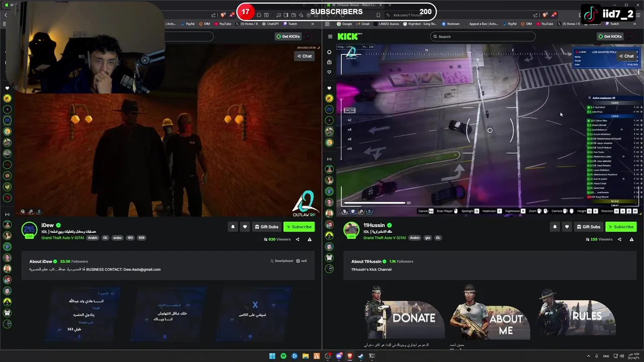
Task: Open Gmail bookmark in right browser
Action: [363, 24]
